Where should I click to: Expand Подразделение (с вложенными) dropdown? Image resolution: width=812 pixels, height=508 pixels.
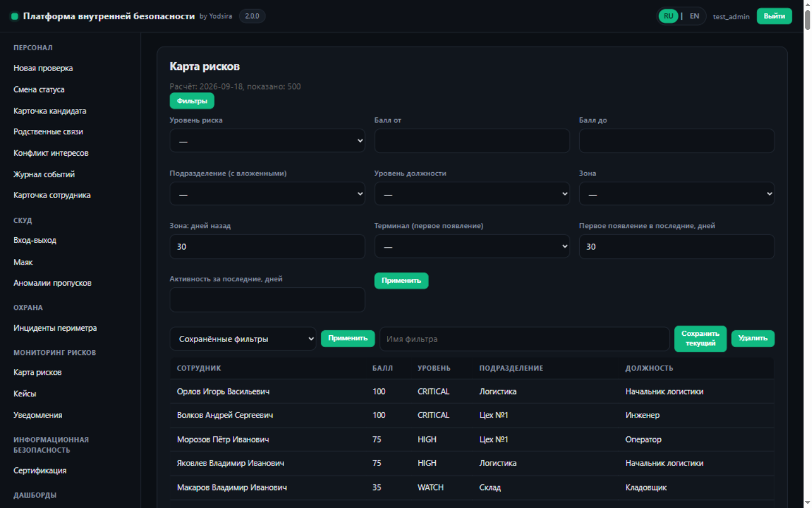[267, 194]
